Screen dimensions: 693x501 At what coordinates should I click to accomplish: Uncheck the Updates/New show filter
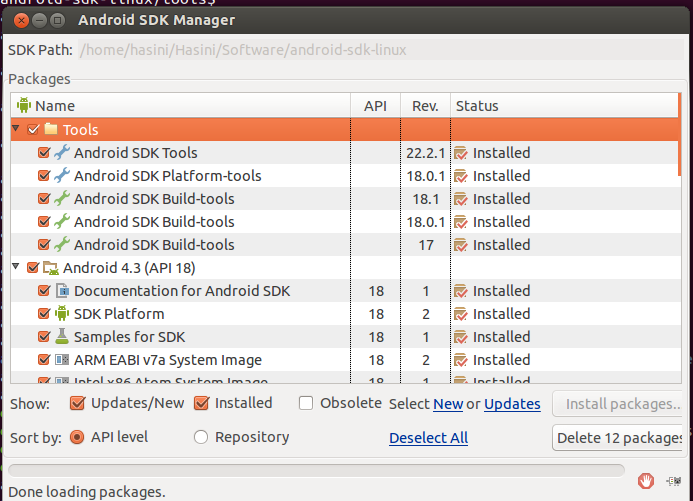[78, 404]
